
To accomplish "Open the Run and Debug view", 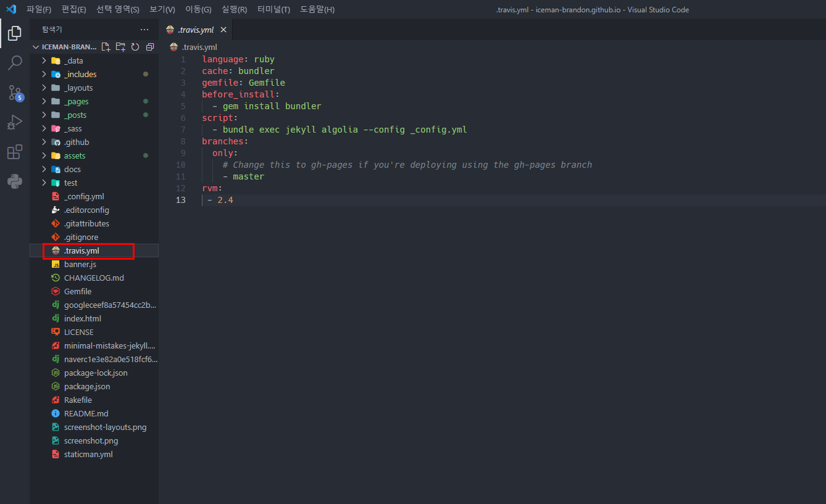I will coord(15,122).
